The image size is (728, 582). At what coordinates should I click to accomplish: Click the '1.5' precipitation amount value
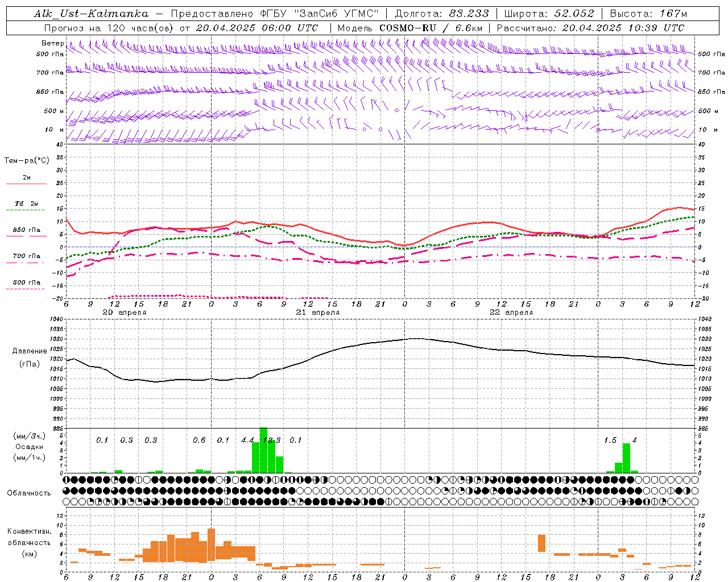610,440
